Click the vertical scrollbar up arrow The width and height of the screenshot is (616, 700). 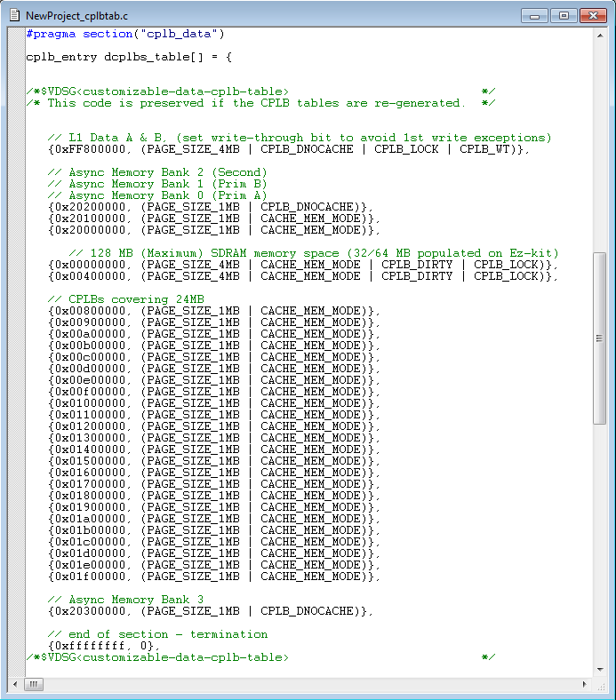point(599,35)
